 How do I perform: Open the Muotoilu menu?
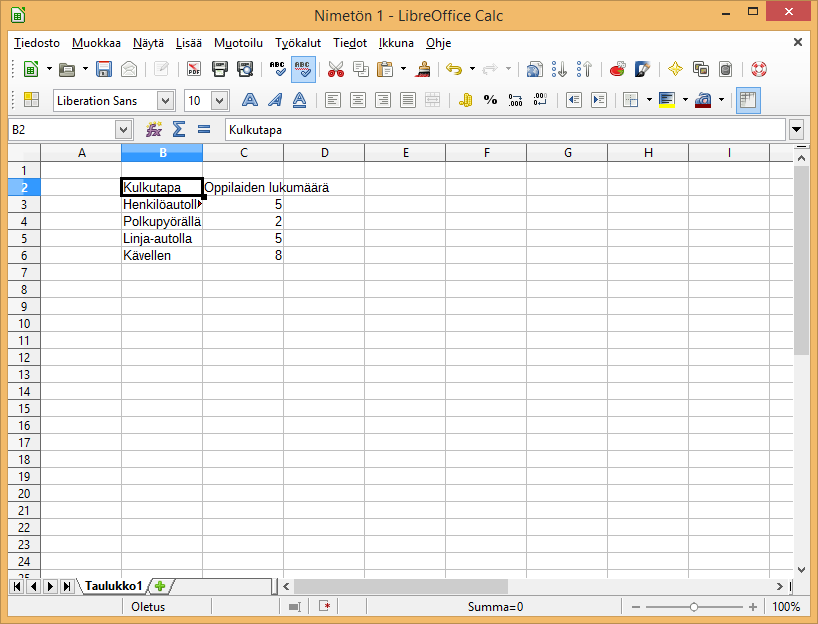tap(238, 43)
